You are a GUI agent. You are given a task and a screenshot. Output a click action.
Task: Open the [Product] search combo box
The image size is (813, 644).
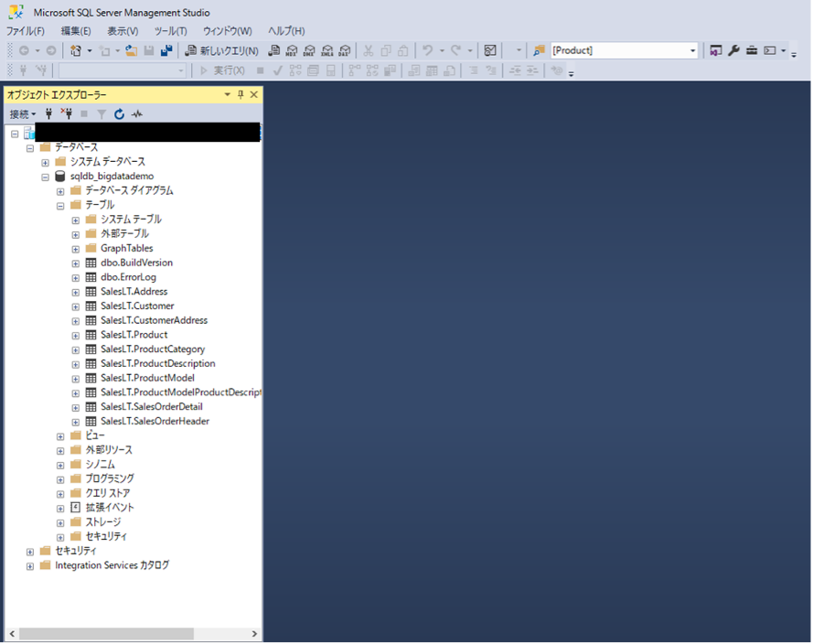[x=625, y=50]
